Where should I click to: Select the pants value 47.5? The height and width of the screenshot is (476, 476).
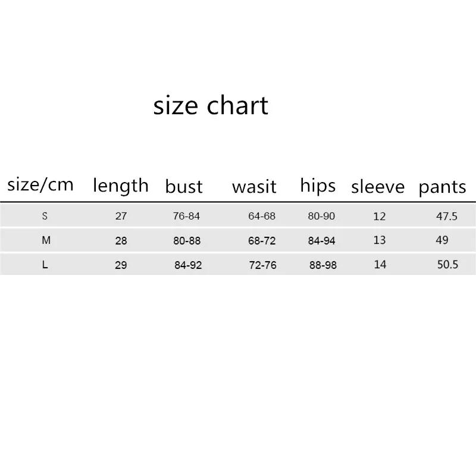447,217
